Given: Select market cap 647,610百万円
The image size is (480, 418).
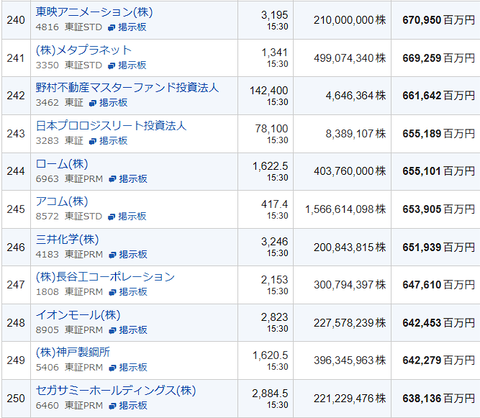Looking at the screenshot, I should click(x=439, y=285).
